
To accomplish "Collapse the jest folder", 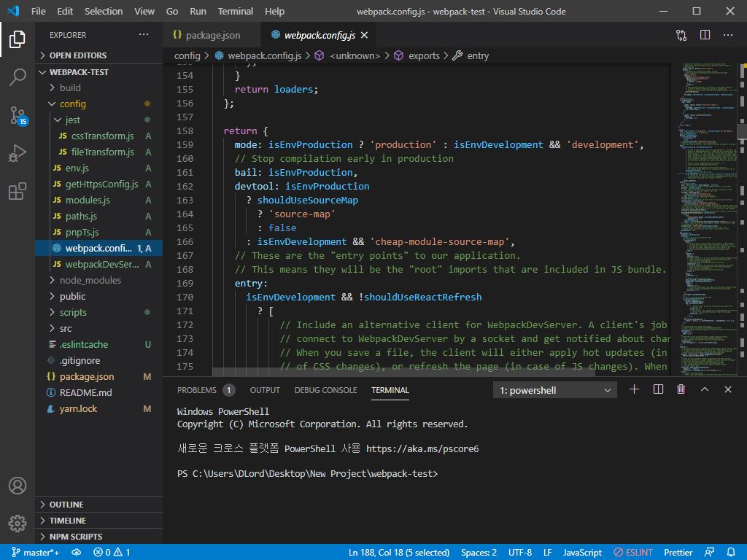I will coord(98,120).
